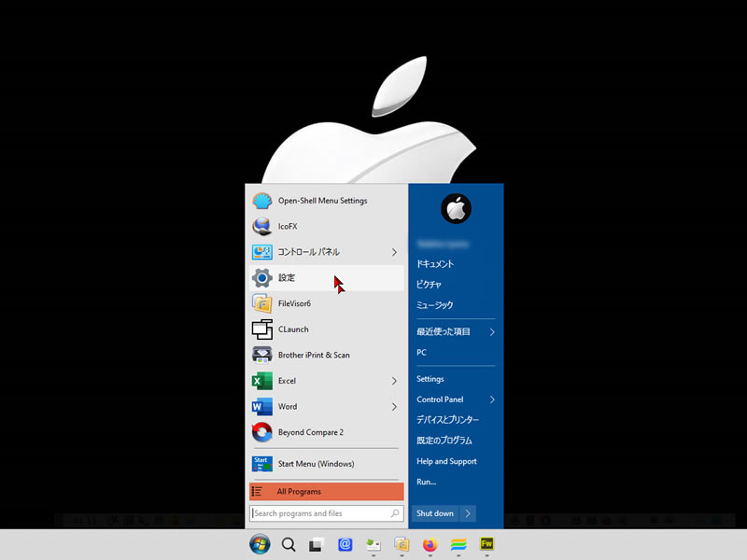Click the Control Panel label
747x560 pixels.
coord(440,399)
